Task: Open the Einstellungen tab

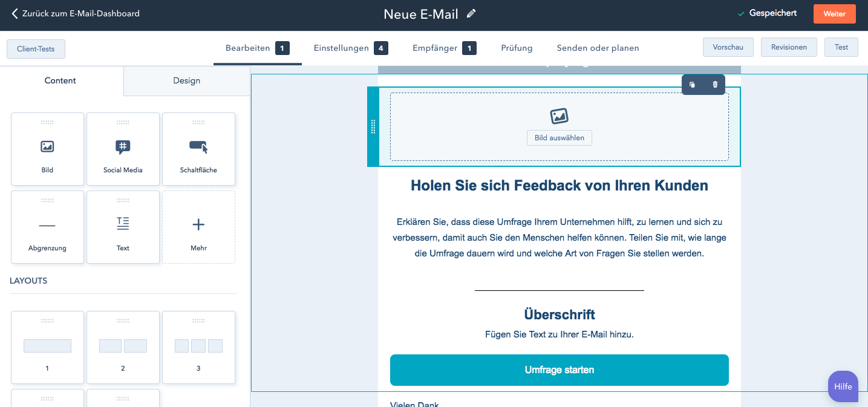Action: pyautogui.click(x=341, y=48)
